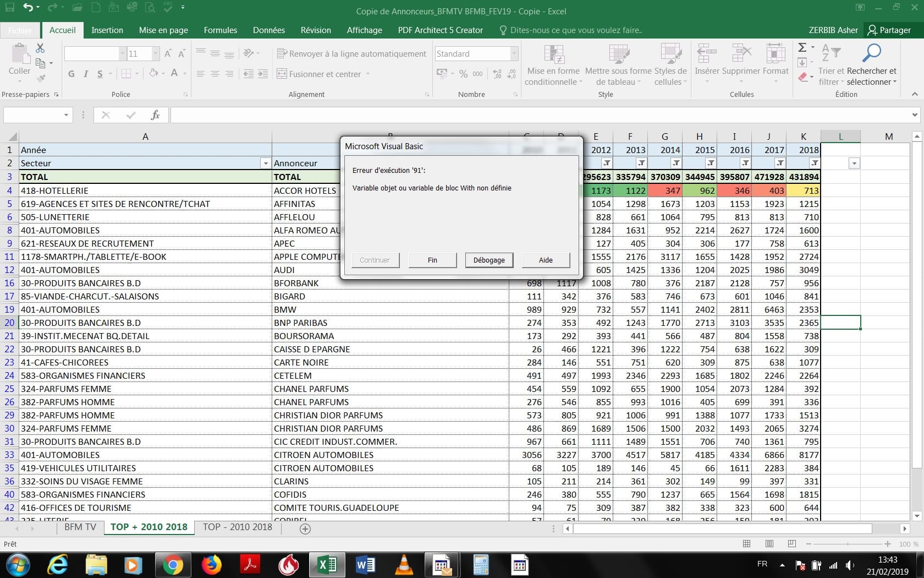
Task: Toggle underline formatting (S) in the ribbon
Action: 100,74
